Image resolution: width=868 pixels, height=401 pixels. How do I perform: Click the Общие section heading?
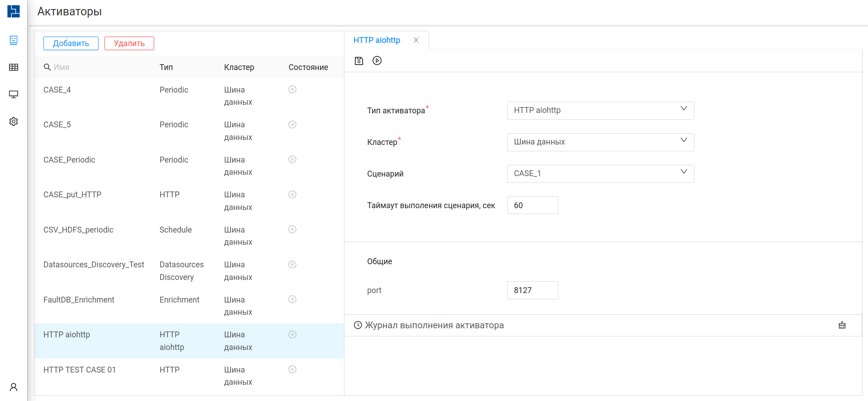click(380, 261)
